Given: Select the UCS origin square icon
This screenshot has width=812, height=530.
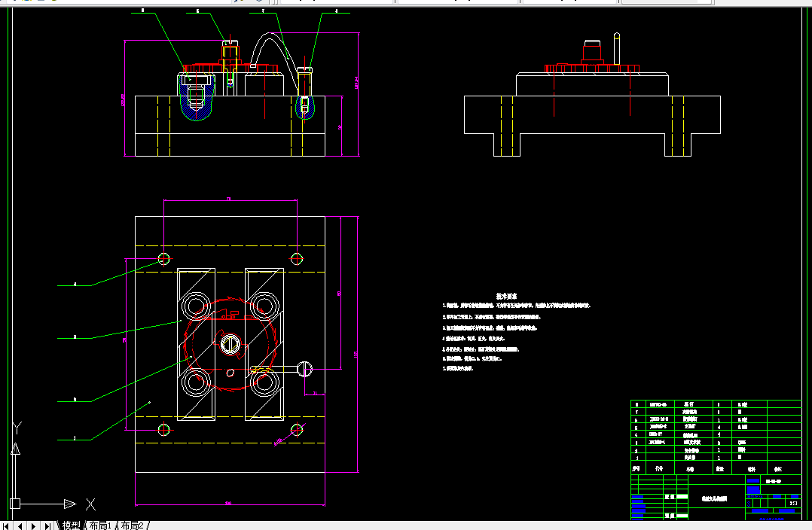Looking at the screenshot, I should click(15, 504).
